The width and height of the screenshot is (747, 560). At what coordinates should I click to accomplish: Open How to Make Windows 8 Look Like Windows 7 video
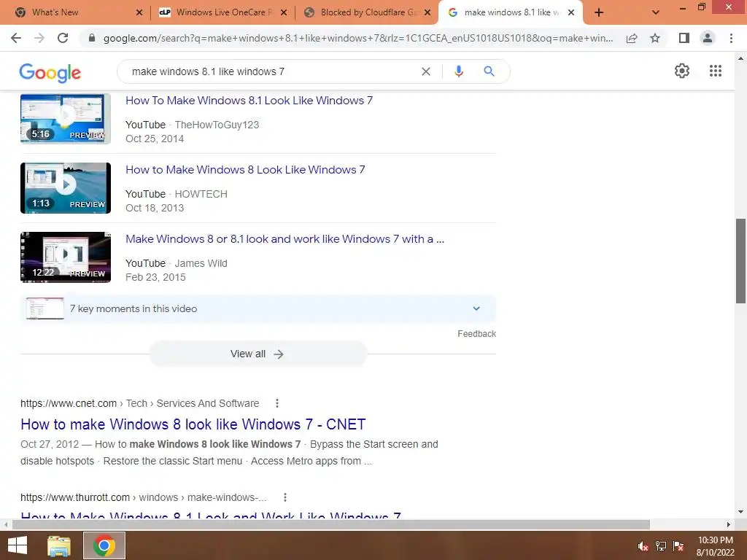point(245,170)
